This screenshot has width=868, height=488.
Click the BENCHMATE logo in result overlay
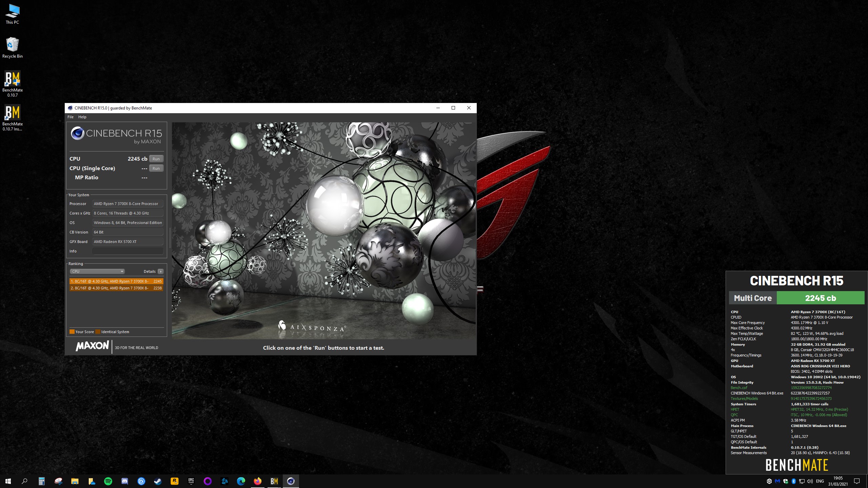[797, 465]
